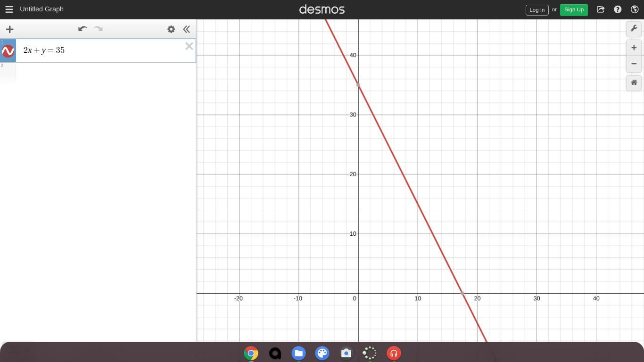Click the desmos logo

(x=322, y=9)
